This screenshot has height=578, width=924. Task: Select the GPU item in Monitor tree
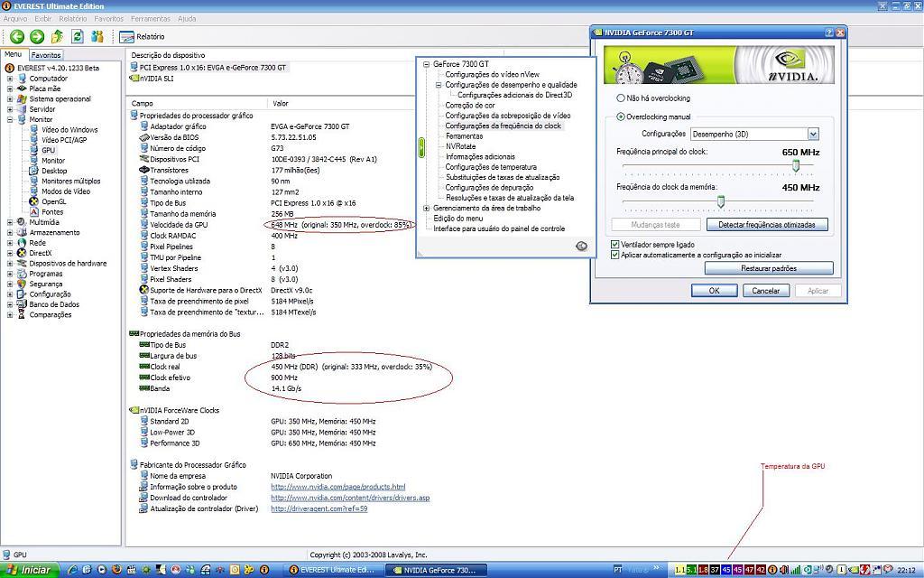[48, 151]
